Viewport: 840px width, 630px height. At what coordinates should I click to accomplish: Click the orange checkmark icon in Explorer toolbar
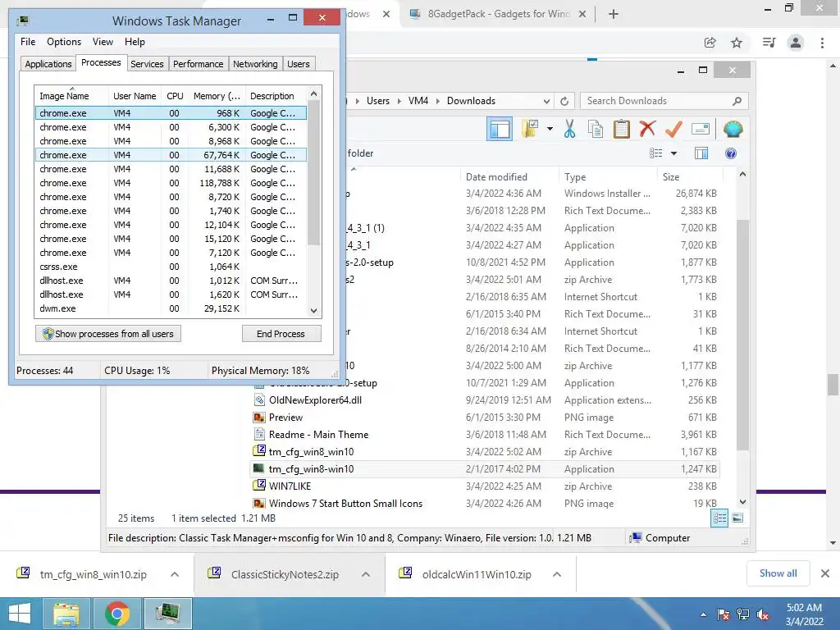tap(673, 129)
